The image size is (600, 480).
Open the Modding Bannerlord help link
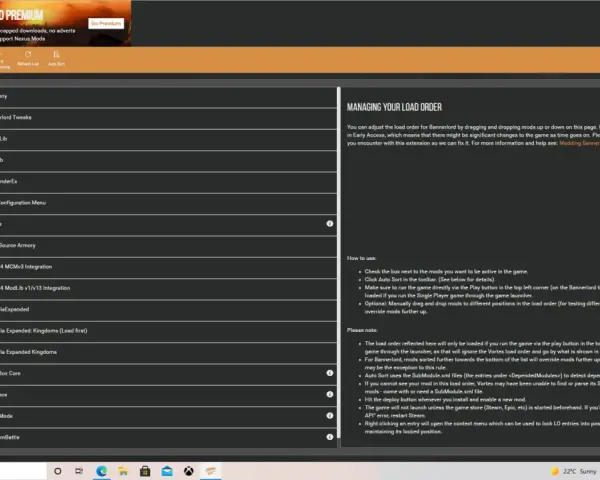(579, 143)
